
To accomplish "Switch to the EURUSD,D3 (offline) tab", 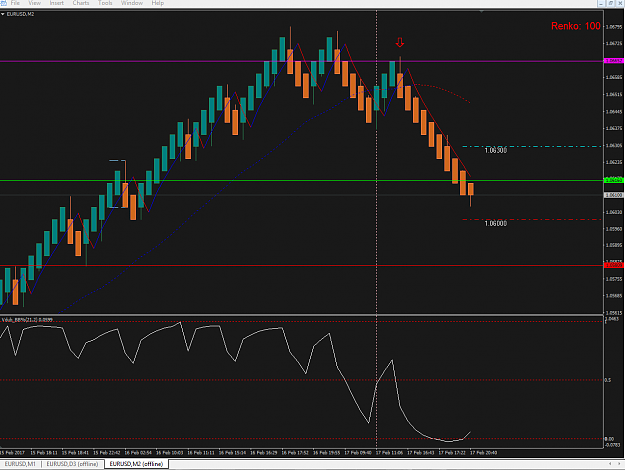I will [x=72, y=464].
